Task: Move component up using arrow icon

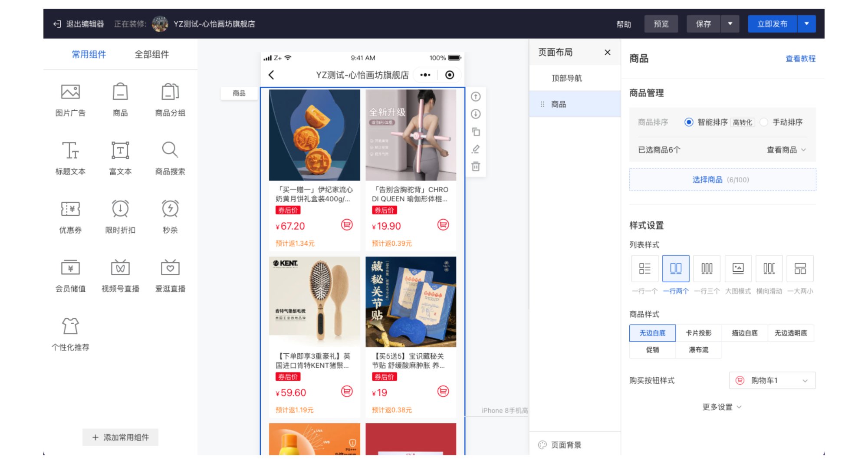Action: [x=475, y=97]
